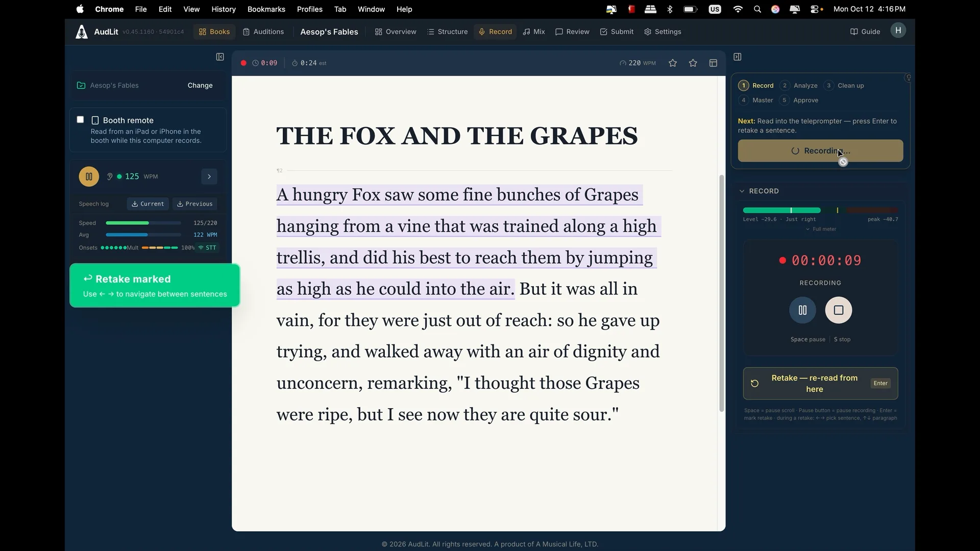This screenshot has height=551, width=980.
Task: Open the Auditions section
Action: pyautogui.click(x=263, y=32)
